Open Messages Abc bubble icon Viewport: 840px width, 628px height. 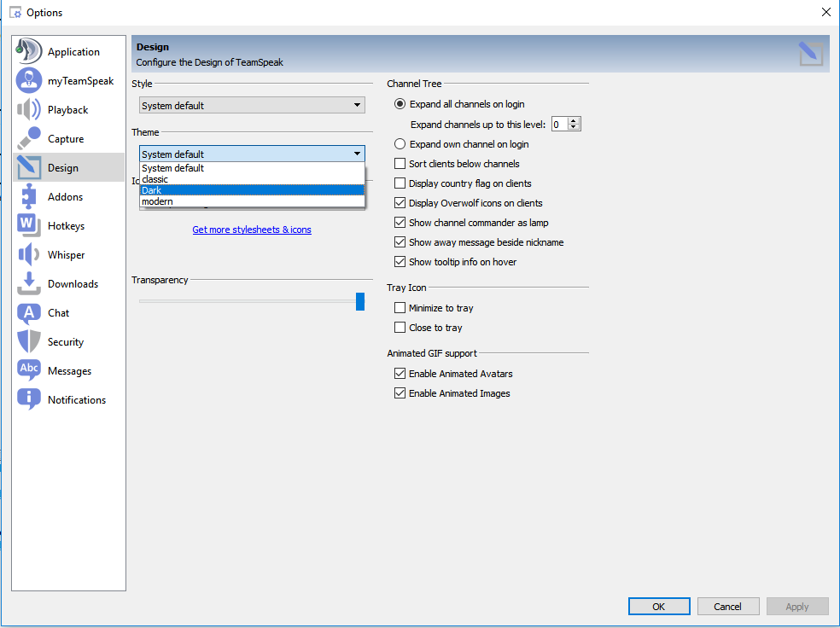(x=28, y=370)
